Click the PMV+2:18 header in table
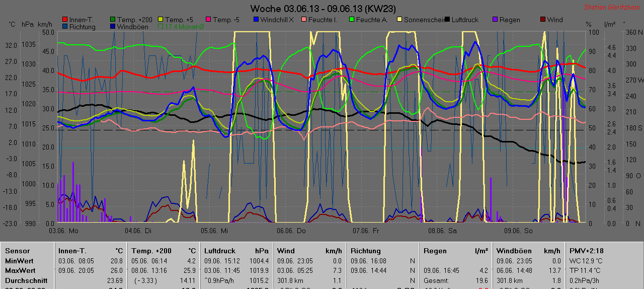The height and width of the screenshot is (289, 644). 586,251
